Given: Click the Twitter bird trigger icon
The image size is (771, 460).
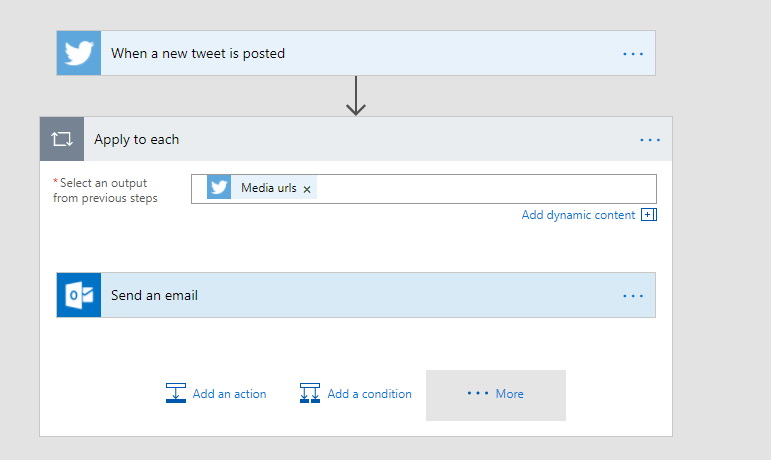Looking at the screenshot, I should pyautogui.click(x=79, y=53).
